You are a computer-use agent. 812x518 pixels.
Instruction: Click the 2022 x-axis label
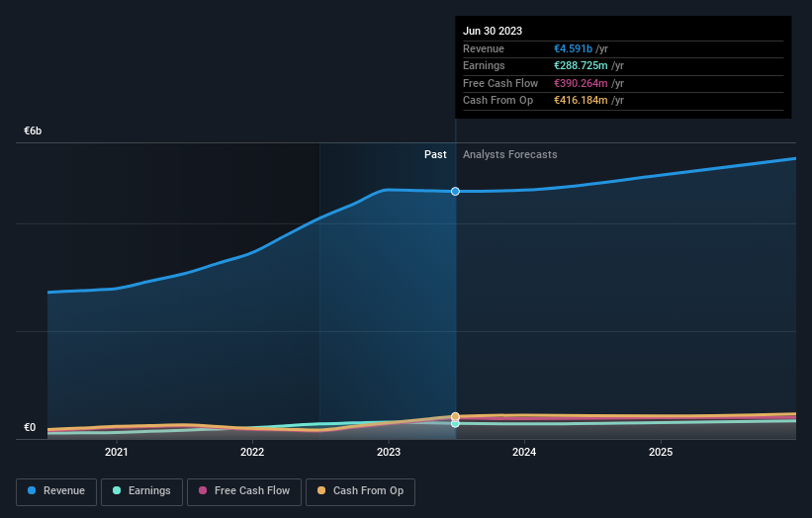pyautogui.click(x=252, y=453)
